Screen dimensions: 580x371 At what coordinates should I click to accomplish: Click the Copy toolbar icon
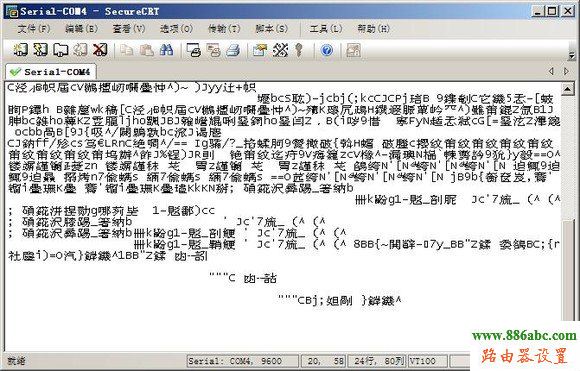pos(127,50)
